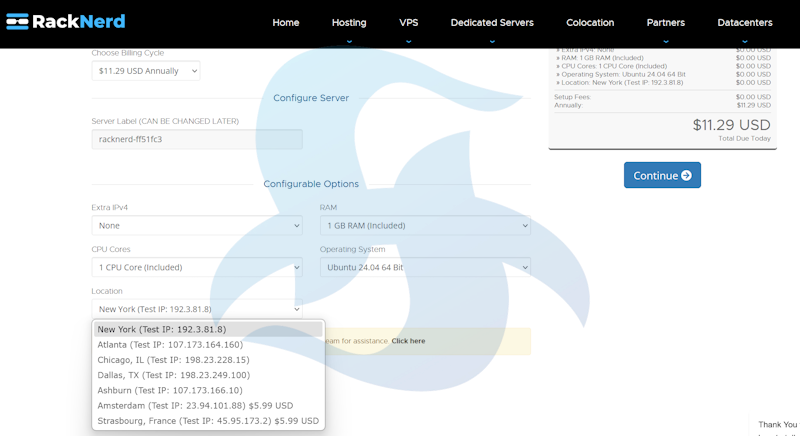Expand the Hosting navigation menu
The height and width of the screenshot is (436, 800).
tap(349, 22)
